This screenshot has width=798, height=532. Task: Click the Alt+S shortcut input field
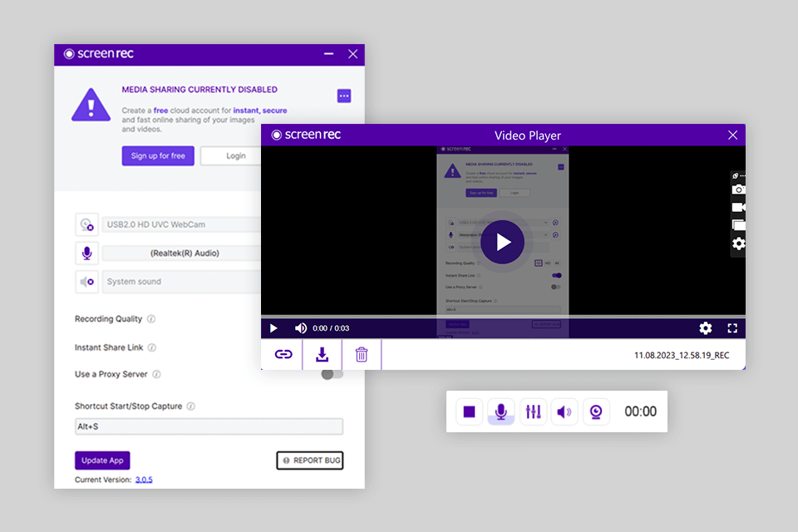point(209,426)
